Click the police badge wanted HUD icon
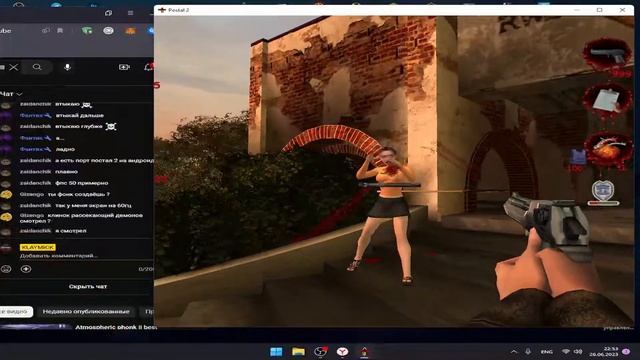The width and height of the screenshot is (640, 360). point(603,190)
